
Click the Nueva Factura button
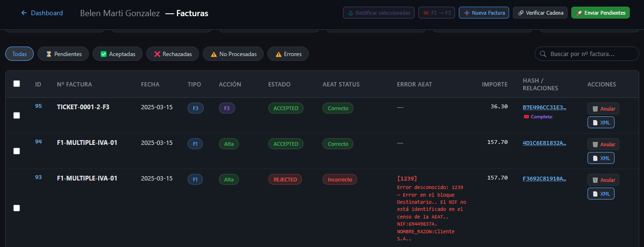[484, 13]
